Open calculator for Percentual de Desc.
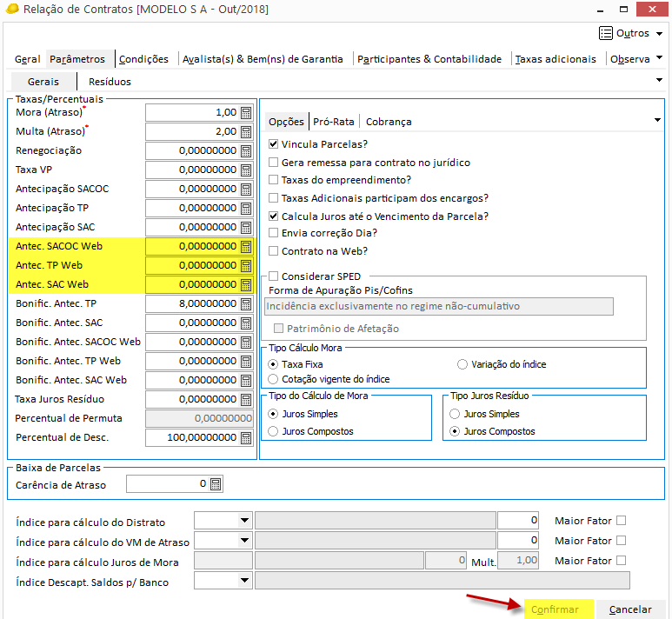This screenshot has width=672, height=619. click(x=246, y=437)
